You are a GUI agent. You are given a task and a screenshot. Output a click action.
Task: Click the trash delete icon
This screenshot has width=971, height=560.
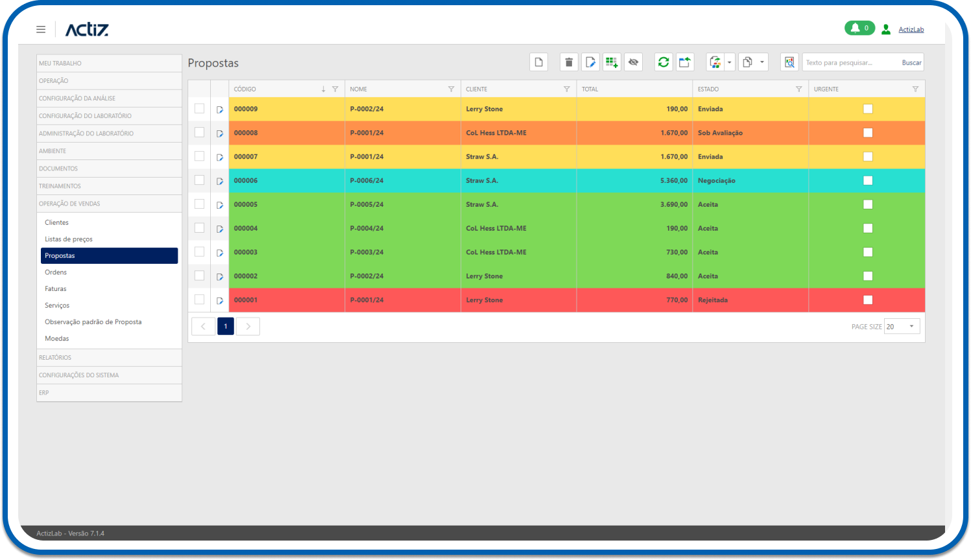569,62
